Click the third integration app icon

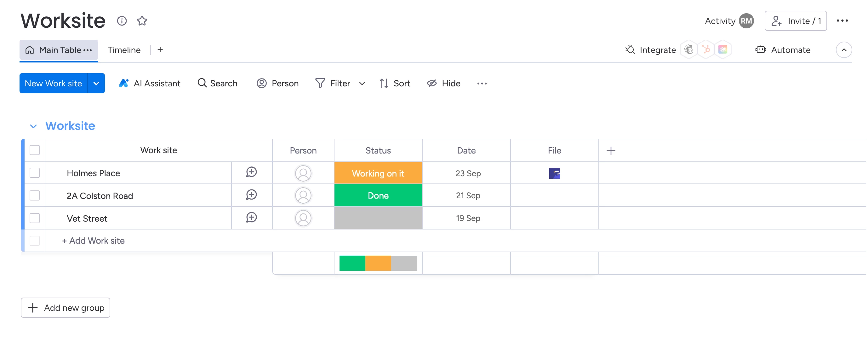[x=723, y=50]
